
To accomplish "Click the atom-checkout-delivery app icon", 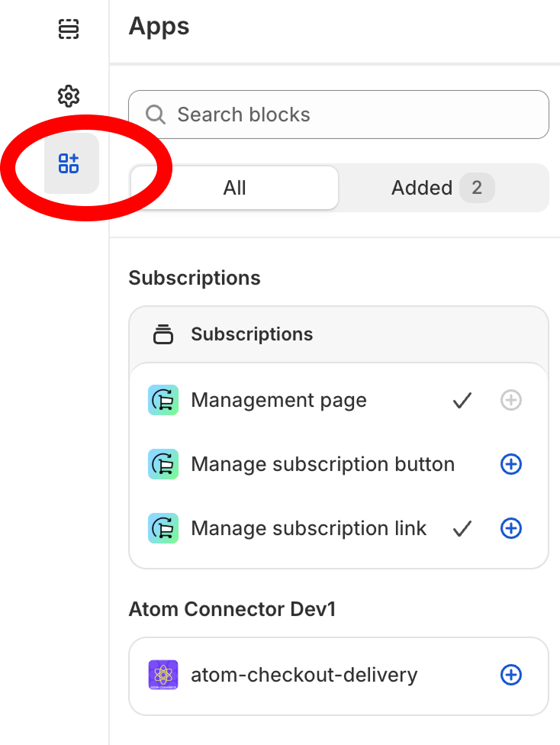I will click(163, 674).
